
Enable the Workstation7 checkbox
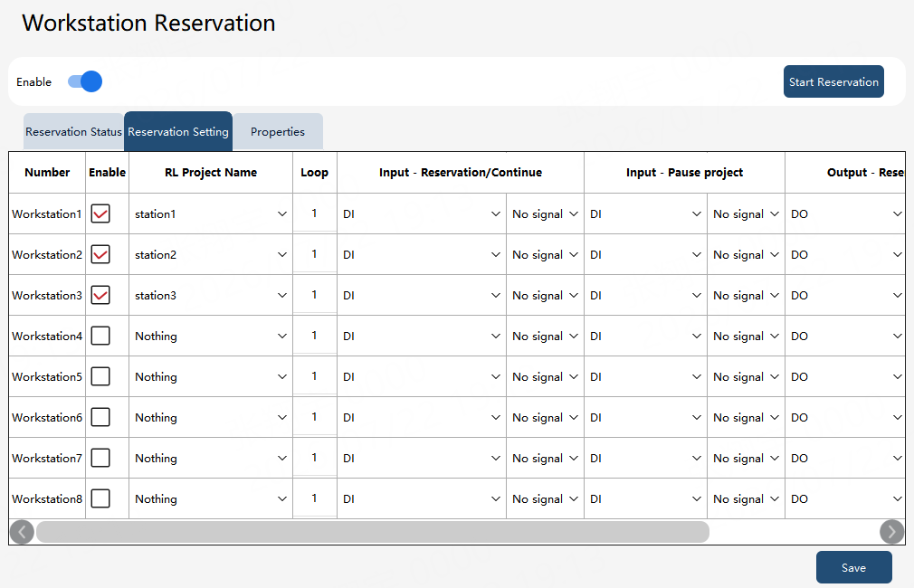(x=100, y=458)
